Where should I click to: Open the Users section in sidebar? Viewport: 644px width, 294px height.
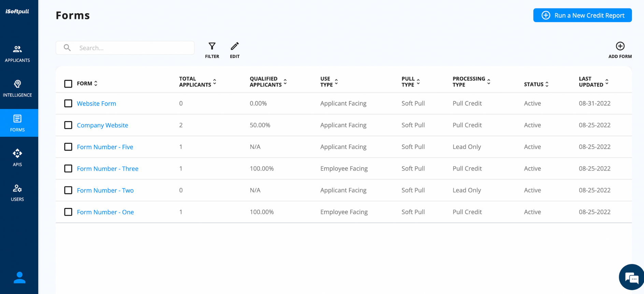coord(17,193)
